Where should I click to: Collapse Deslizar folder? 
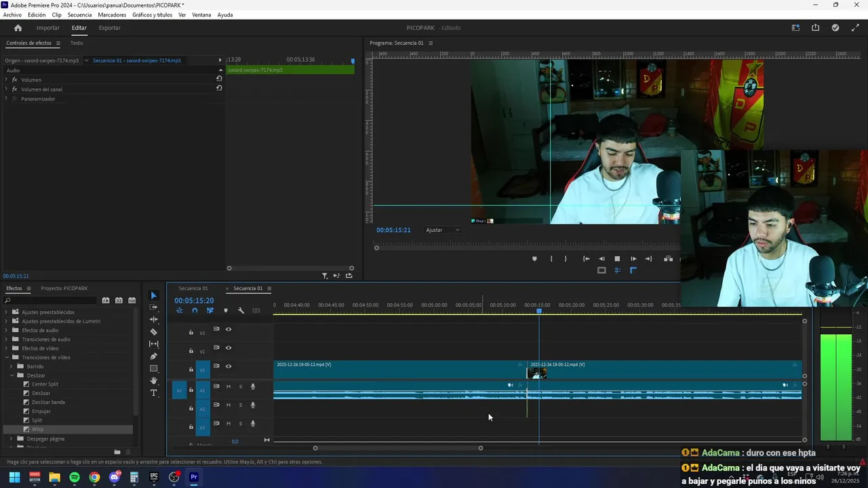(x=12, y=375)
